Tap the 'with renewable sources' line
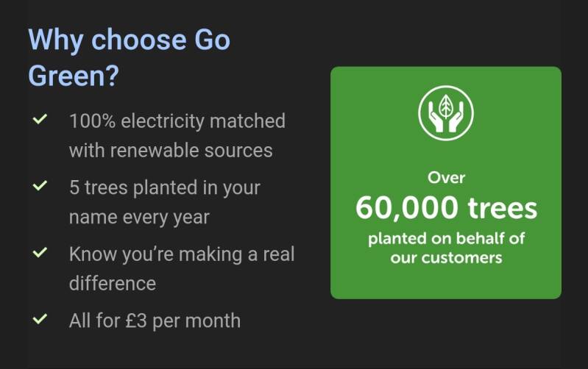This screenshot has height=369, width=588. (171, 151)
